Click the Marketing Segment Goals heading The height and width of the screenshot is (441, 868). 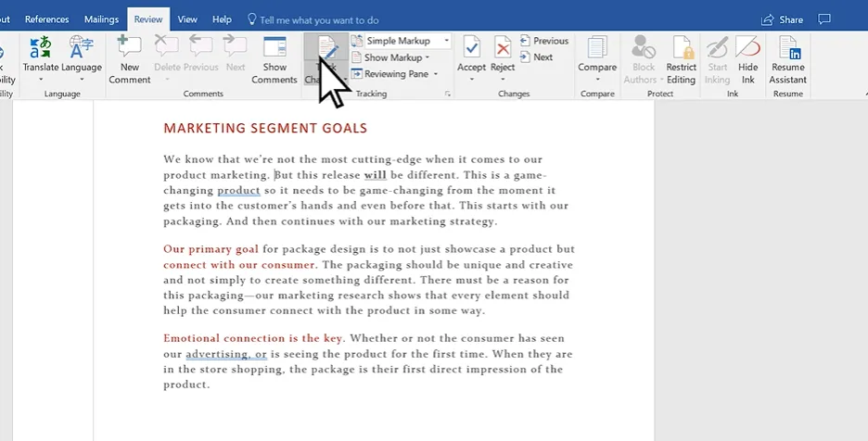[x=265, y=129]
